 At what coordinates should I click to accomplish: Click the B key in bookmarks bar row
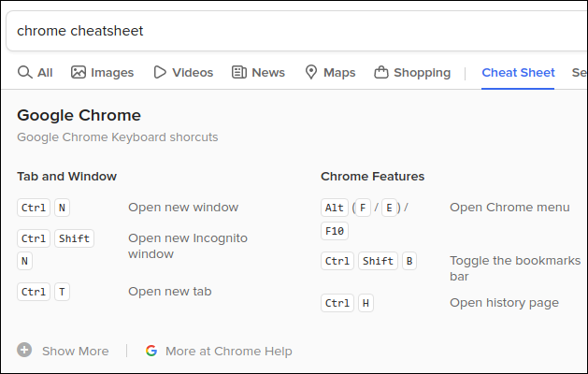tap(409, 261)
